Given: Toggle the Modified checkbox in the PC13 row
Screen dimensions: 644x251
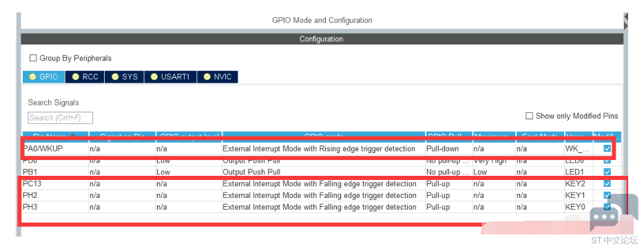Looking at the screenshot, I should point(607,183).
